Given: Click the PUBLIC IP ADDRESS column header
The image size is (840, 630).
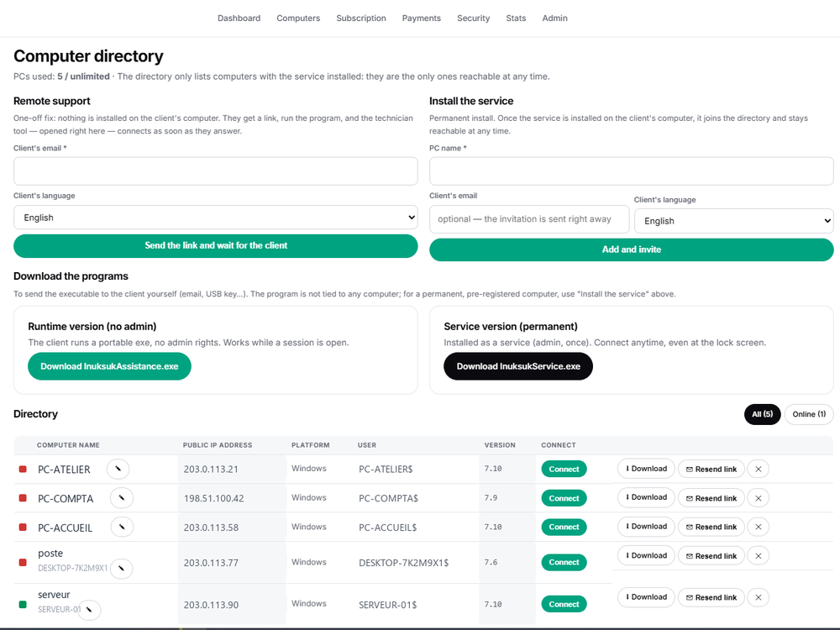Looking at the screenshot, I should (x=218, y=445).
